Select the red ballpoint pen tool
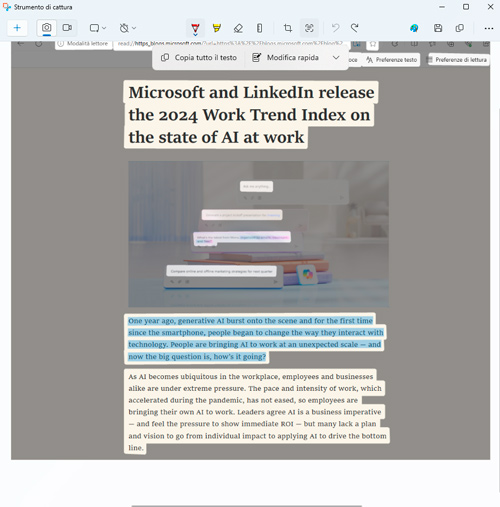Image resolution: width=500 pixels, height=507 pixels. point(195,28)
